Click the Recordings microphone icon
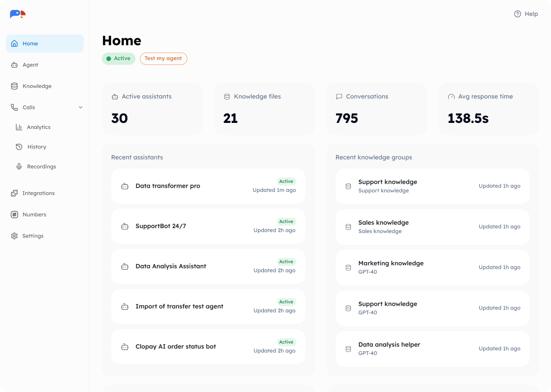This screenshot has width=551, height=392. pyautogui.click(x=19, y=166)
